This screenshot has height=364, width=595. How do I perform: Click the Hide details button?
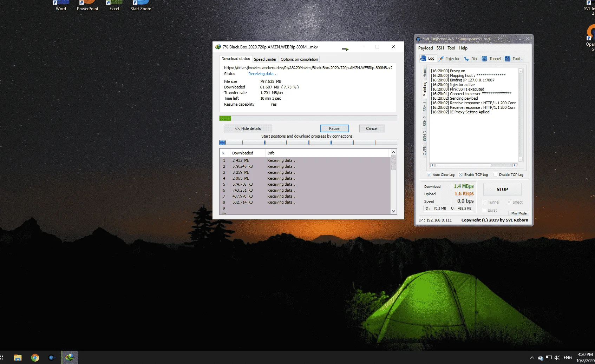point(248,128)
